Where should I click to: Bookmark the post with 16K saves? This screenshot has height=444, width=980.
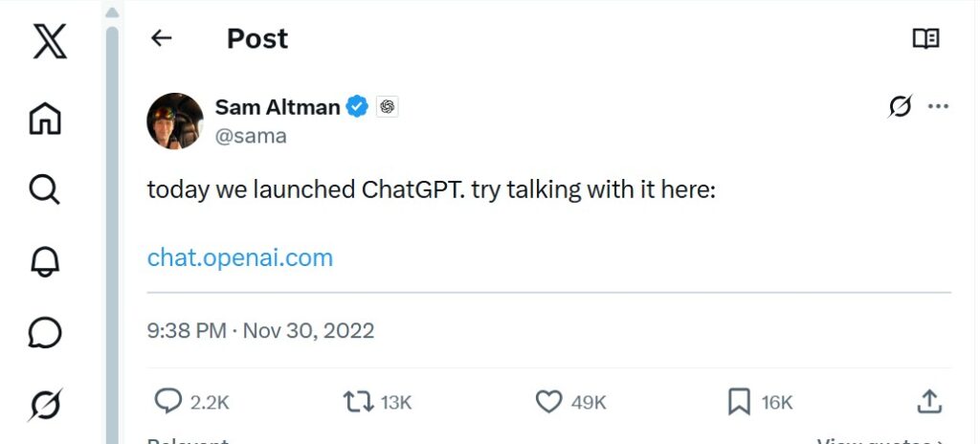pyautogui.click(x=739, y=402)
